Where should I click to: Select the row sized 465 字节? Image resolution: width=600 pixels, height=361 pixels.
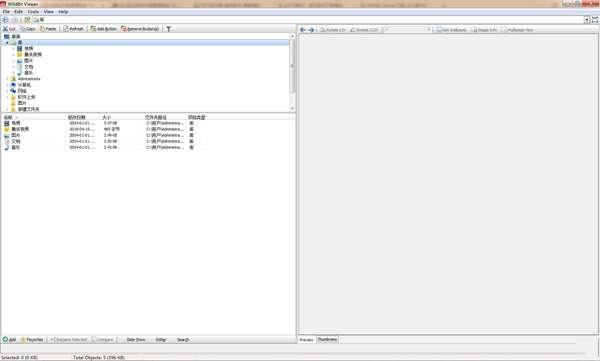[103, 129]
